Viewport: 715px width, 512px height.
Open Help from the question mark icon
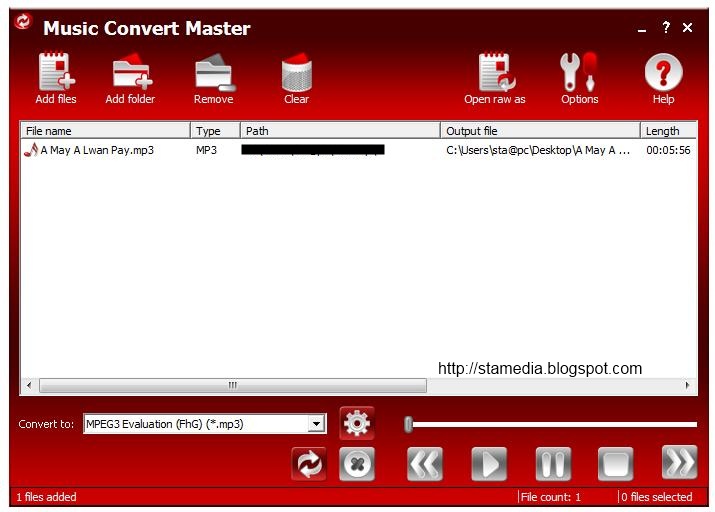coord(663,72)
